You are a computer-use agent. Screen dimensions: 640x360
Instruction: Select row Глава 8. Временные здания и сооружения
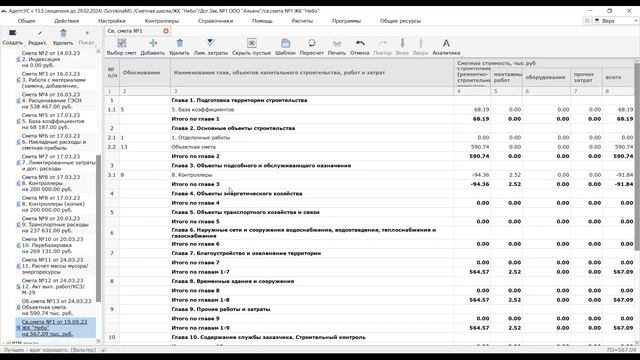click(x=369, y=281)
